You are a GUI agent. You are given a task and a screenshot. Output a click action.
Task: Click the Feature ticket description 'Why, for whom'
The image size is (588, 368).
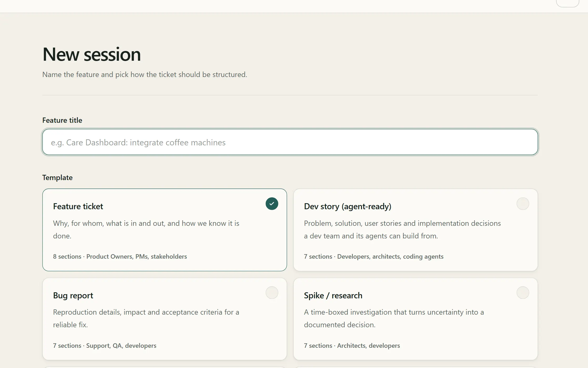click(x=146, y=229)
